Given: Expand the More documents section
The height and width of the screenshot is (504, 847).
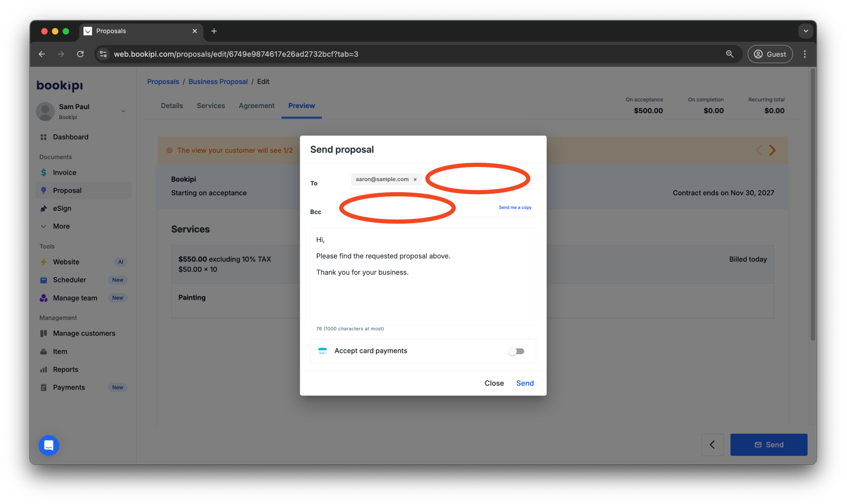Looking at the screenshot, I should coord(61,226).
